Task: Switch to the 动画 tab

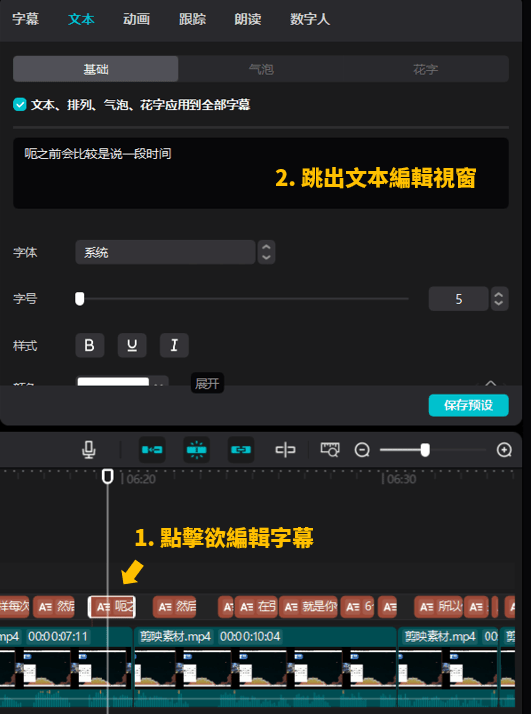Action: (x=136, y=19)
